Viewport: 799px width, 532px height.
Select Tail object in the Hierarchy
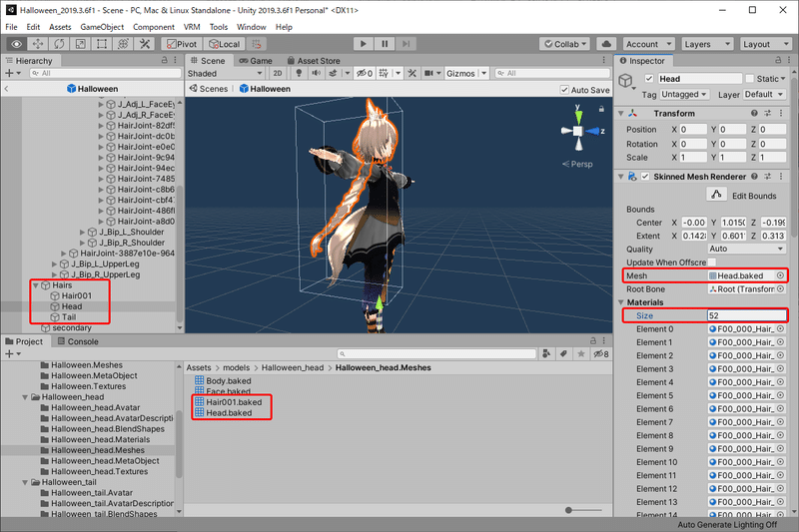[x=69, y=317]
